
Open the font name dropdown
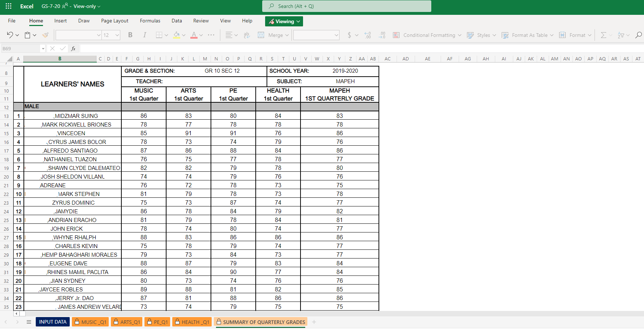click(99, 35)
